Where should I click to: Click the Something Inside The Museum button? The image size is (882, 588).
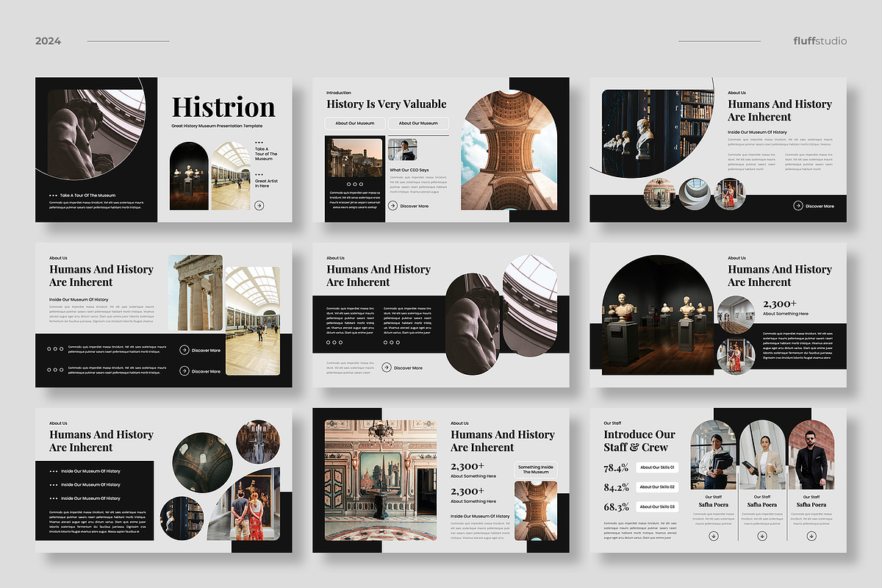coord(536,470)
